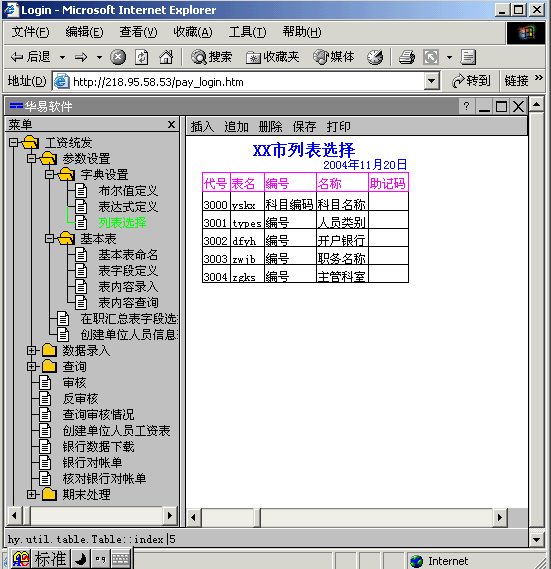Image resolution: width=551 pixels, height=569 pixels.
Task: Collapse the 字典设置 folder node
Action: pos(49,175)
